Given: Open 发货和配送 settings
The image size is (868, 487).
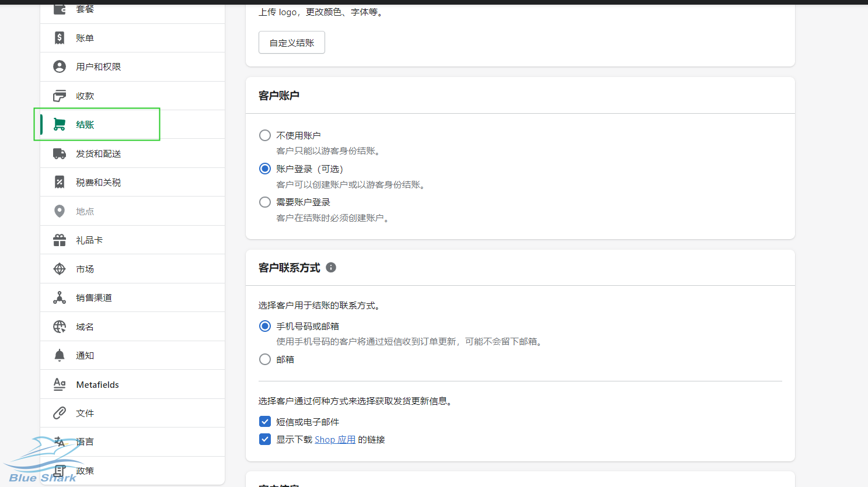Looking at the screenshot, I should (x=133, y=153).
